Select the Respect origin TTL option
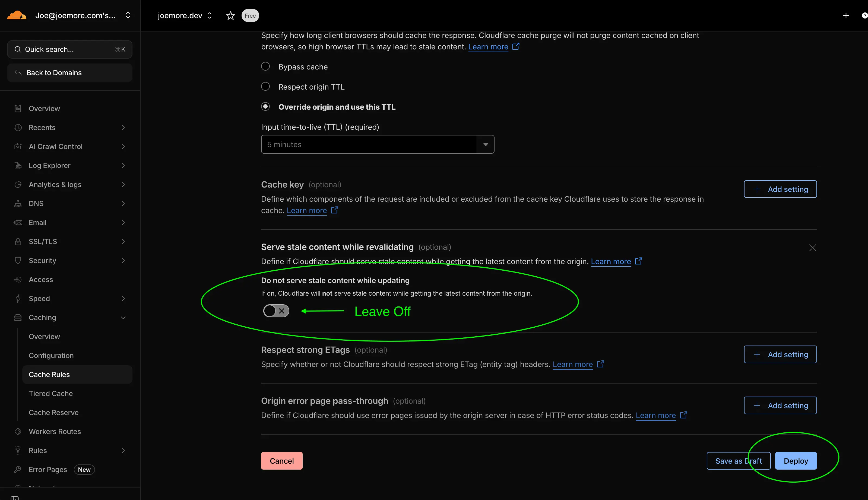868x500 pixels. point(265,87)
